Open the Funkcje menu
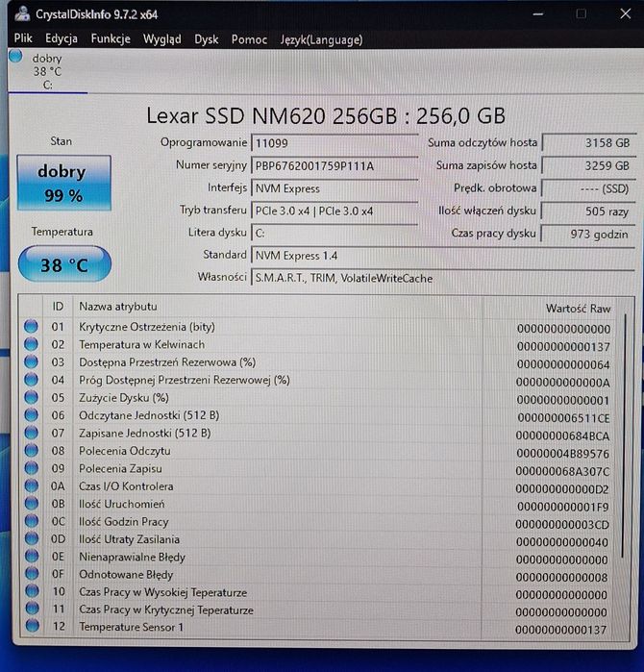The image size is (644, 672). (111, 39)
